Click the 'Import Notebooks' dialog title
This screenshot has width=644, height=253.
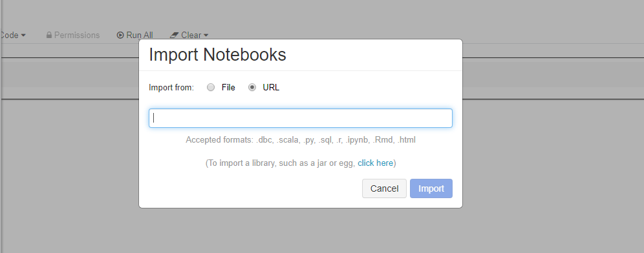click(x=217, y=54)
